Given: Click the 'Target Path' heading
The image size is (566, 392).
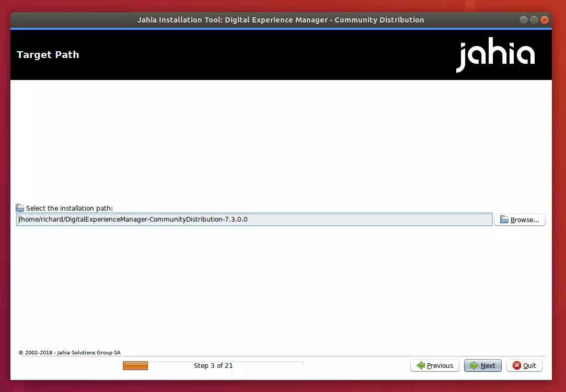Looking at the screenshot, I should [48, 54].
